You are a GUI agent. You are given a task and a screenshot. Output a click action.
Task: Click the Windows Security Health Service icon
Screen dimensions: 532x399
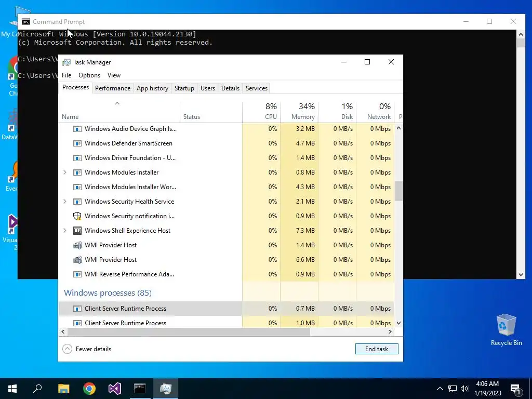77,202
